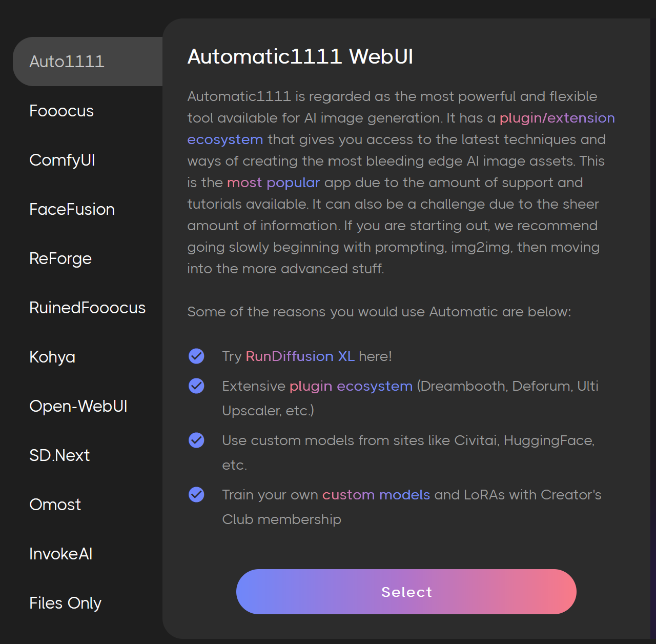Choose Open-WebUI in the sidebar
The image size is (656, 644).
pos(78,406)
